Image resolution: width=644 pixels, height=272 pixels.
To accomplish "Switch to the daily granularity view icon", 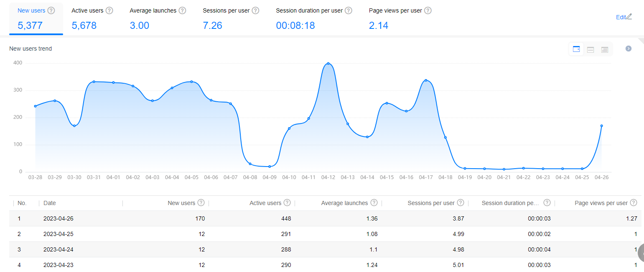I will pos(576,49).
